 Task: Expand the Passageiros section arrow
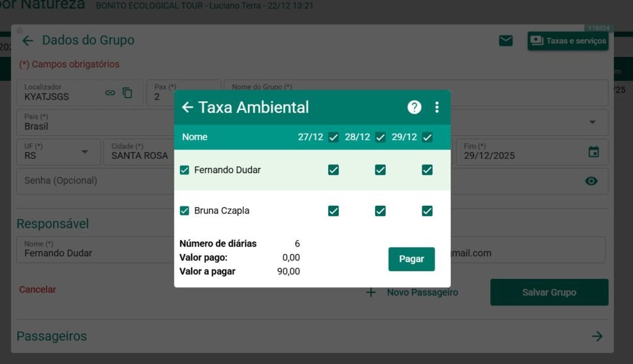click(x=597, y=336)
